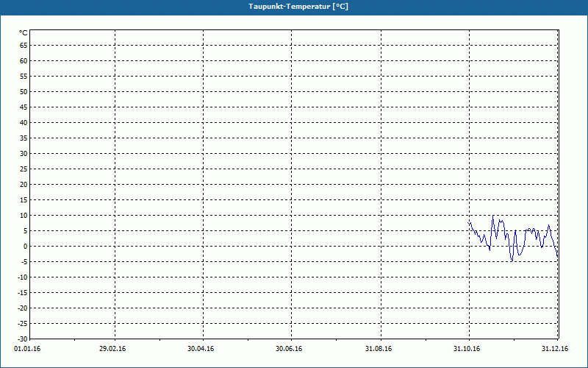The image size is (588, 368).
Task: Click the 0 value on the y-axis
Action: pos(25,247)
